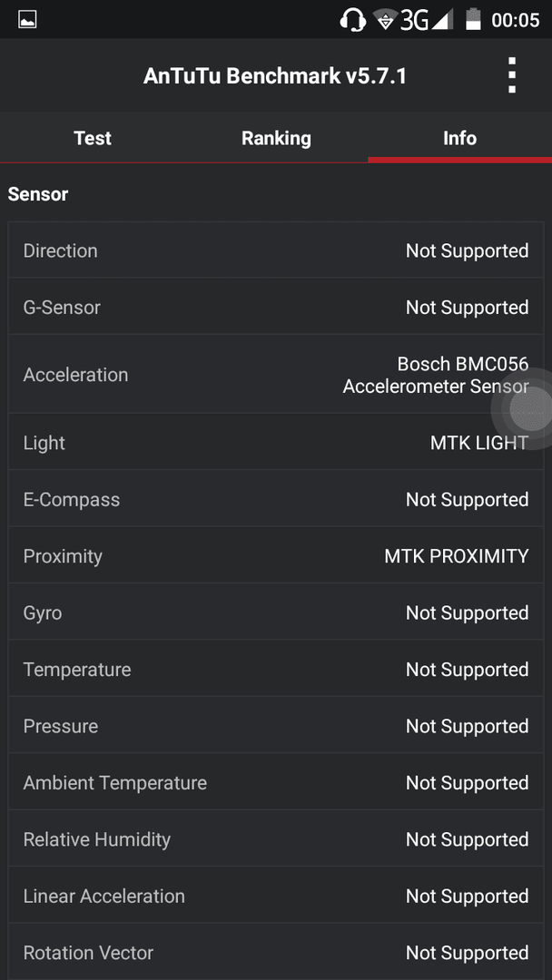552x980 pixels.
Task: Tap the battery icon in status bar
Action: [x=473, y=19]
